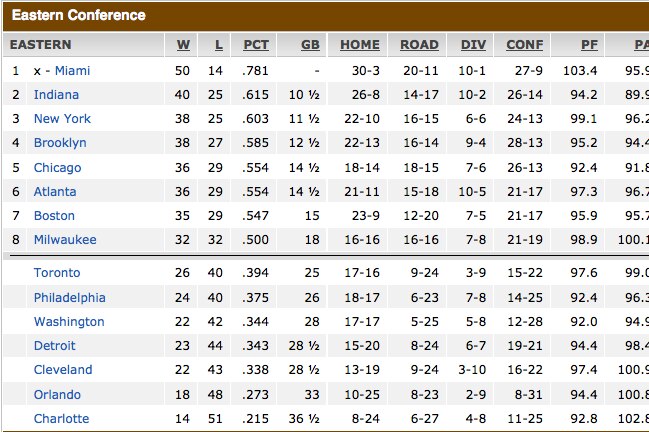Open the Indiana team link
The height and width of the screenshot is (432, 649).
click(56, 95)
